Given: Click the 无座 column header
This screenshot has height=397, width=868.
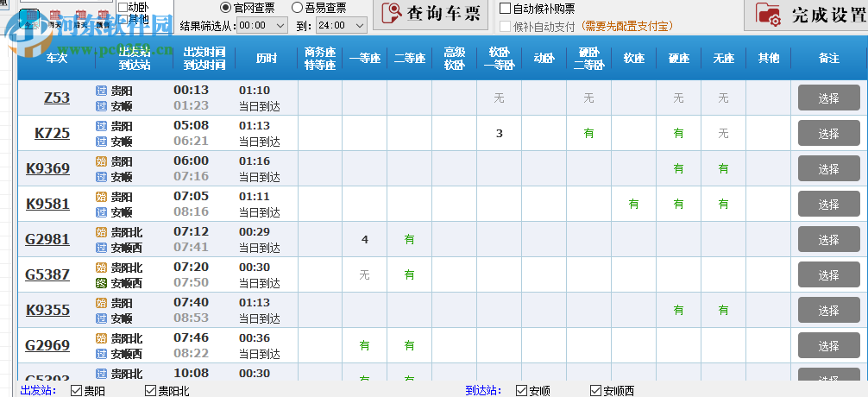Looking at the screenshot, I should point(724,58).
